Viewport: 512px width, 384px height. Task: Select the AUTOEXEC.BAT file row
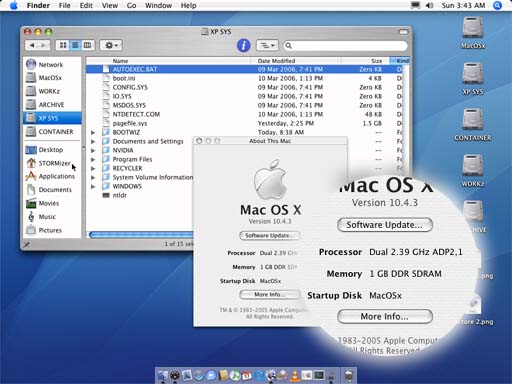pos(244,69)
